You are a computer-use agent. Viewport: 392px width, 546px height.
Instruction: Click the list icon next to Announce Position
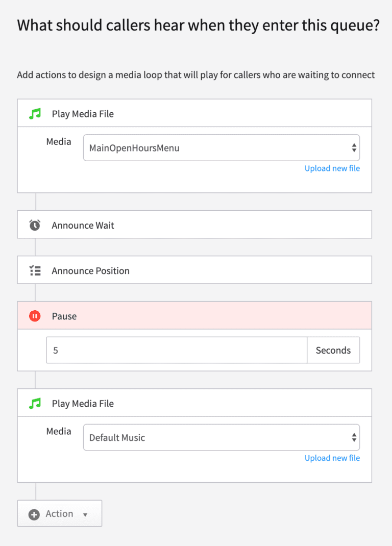coord(35,270)
